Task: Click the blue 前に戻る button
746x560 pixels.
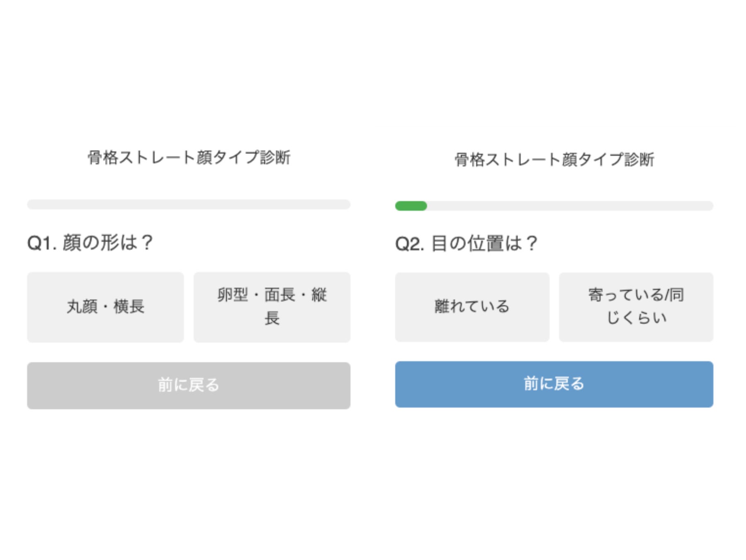Action: pos(554,384)
